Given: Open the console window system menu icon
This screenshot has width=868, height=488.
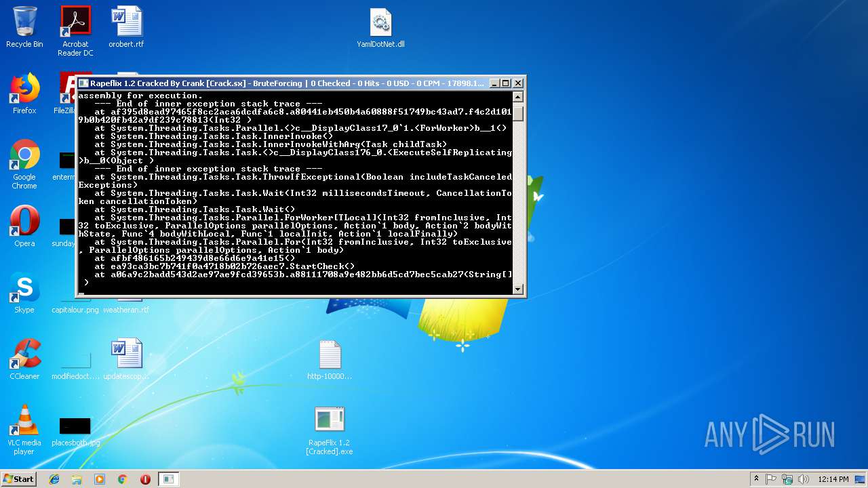Looking at the screenshot, I should pyautogui.click(x=83, y=83).
